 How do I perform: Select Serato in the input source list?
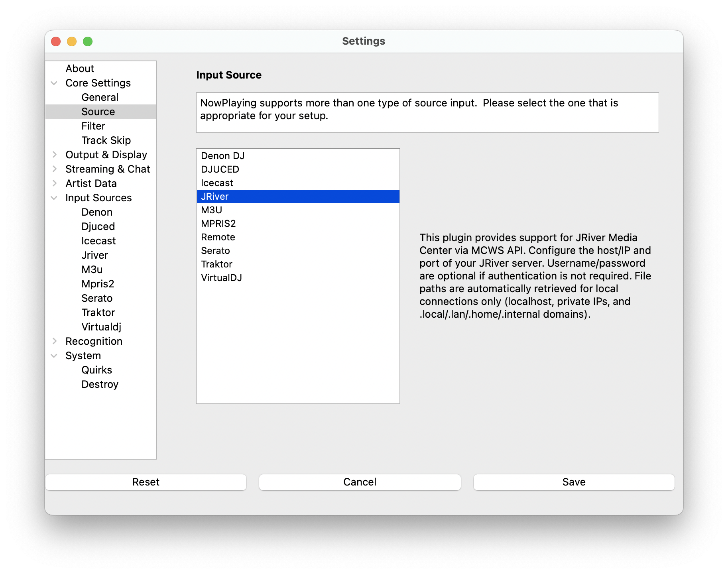click(x=215, y=251)
